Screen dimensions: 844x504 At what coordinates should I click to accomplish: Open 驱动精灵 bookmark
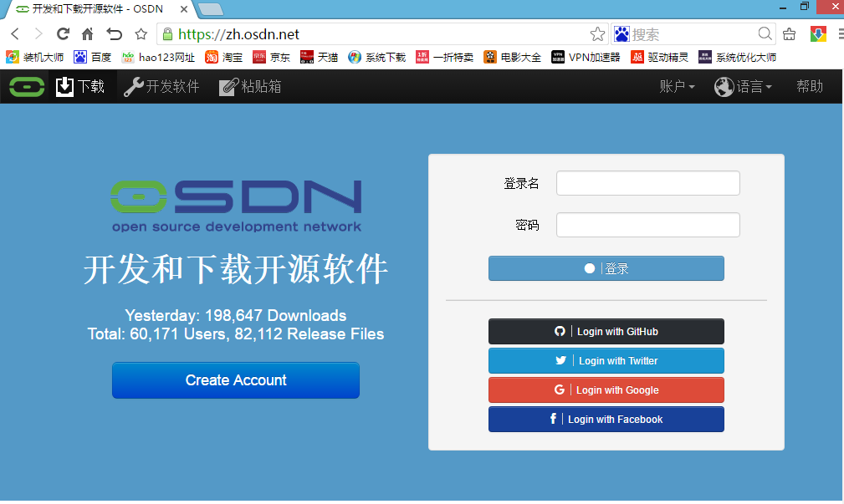660,57
